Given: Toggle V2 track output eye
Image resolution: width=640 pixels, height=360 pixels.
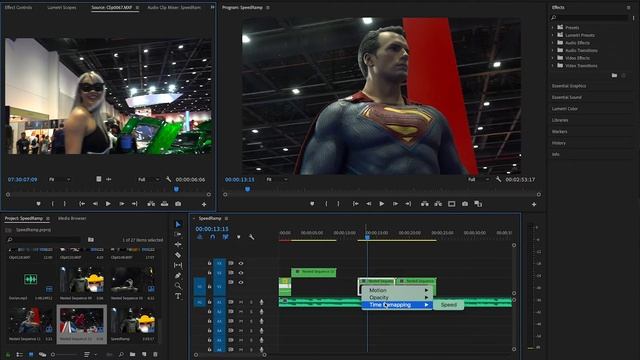Looking at the screenshot, I should click(241, 273).
